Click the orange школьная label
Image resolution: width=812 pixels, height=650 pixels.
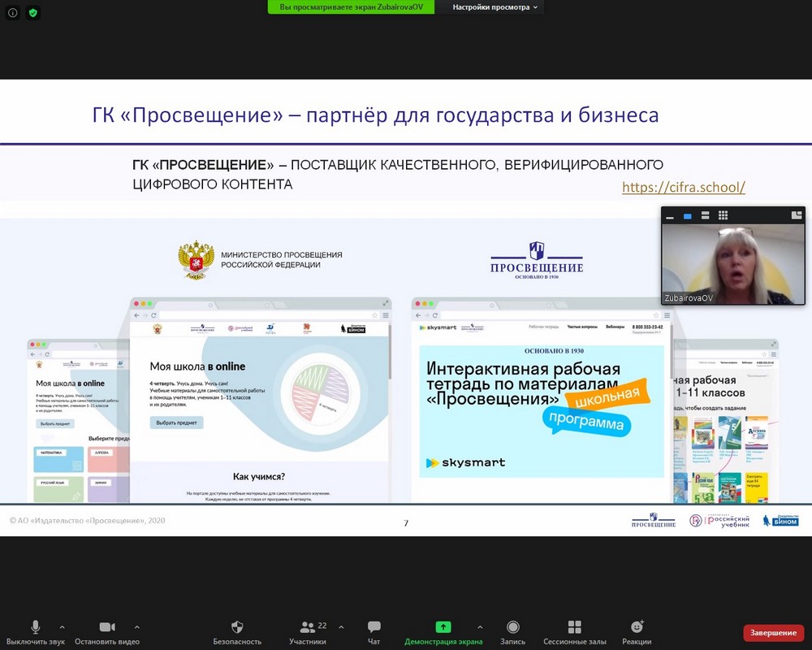pos(607,396)
